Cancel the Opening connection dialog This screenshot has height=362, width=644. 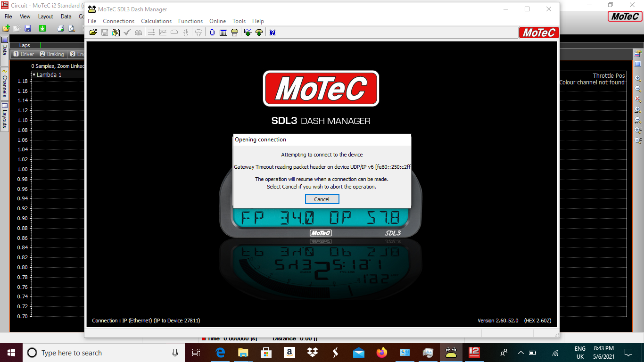tap(322, 199)
